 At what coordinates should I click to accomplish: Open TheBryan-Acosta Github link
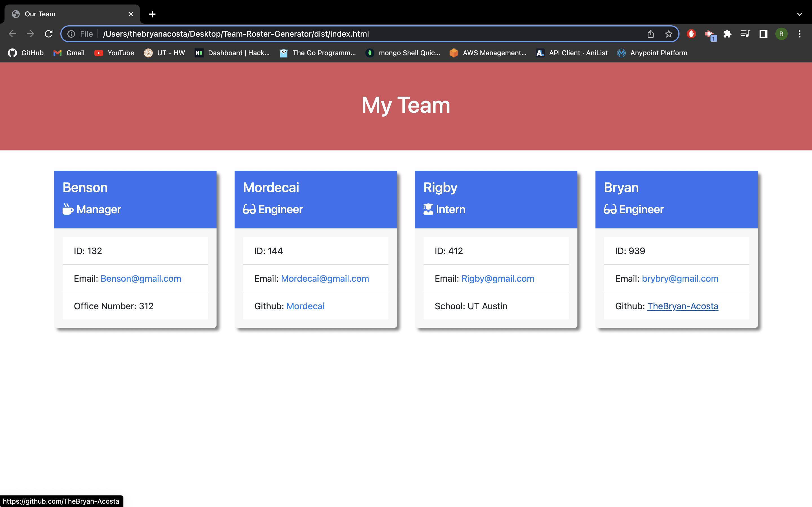(683, 306)
